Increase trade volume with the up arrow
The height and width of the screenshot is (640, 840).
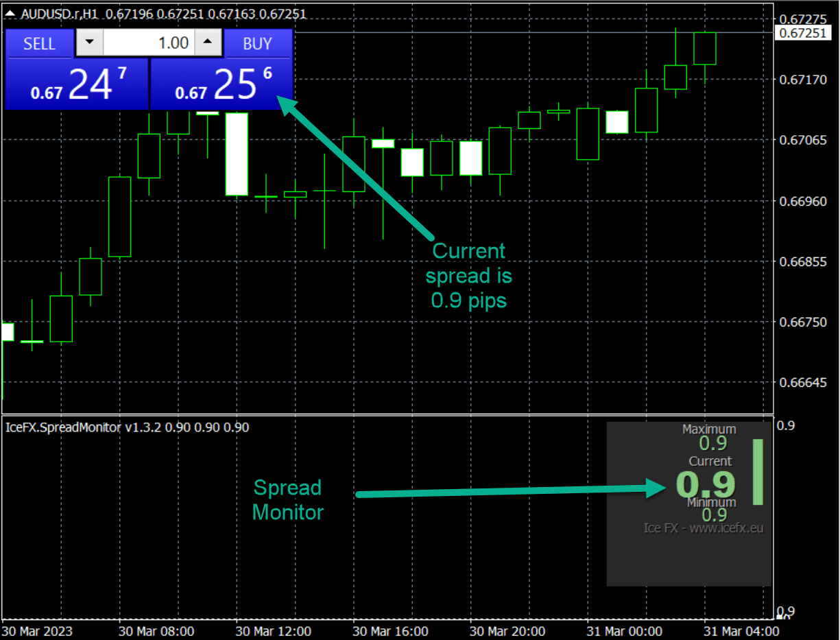tap(207, 43)
